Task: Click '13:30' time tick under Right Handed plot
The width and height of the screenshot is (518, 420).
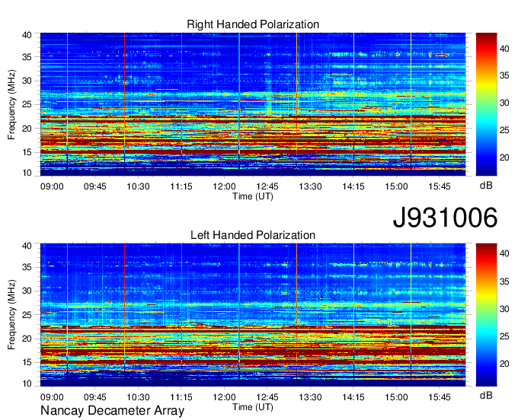Action: click(x=310, y=186)
